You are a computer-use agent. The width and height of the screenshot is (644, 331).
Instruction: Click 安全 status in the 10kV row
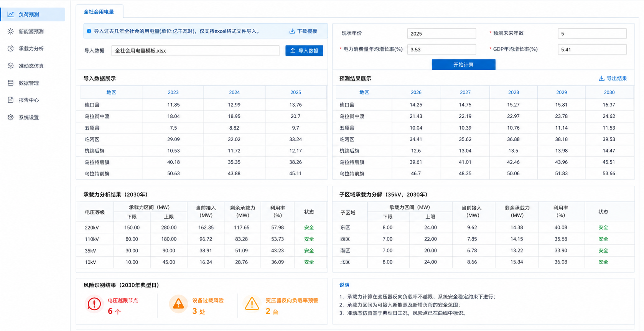309,262
